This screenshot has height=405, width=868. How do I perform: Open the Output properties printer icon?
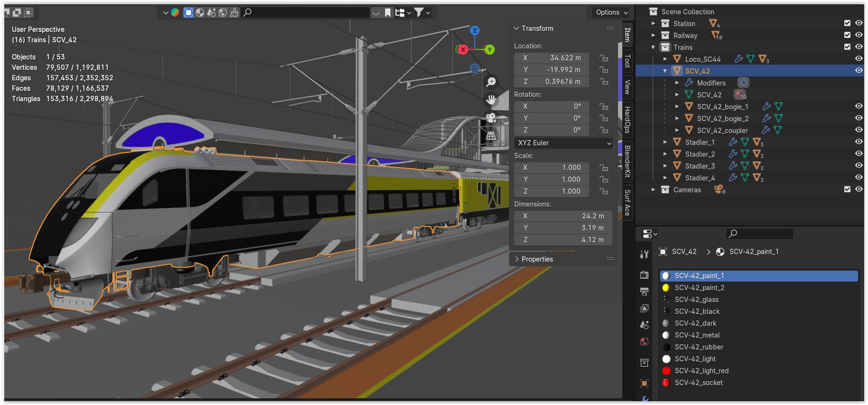(644, 292)
